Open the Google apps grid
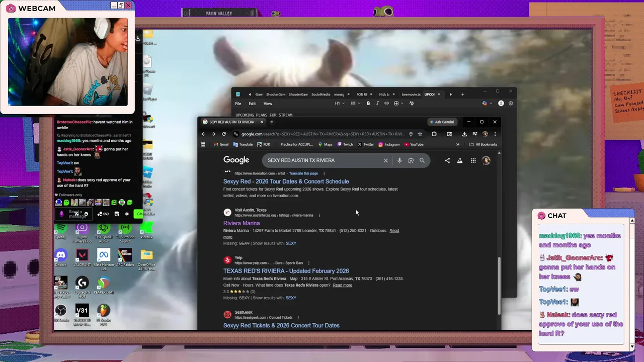 (x=473, y=160)
